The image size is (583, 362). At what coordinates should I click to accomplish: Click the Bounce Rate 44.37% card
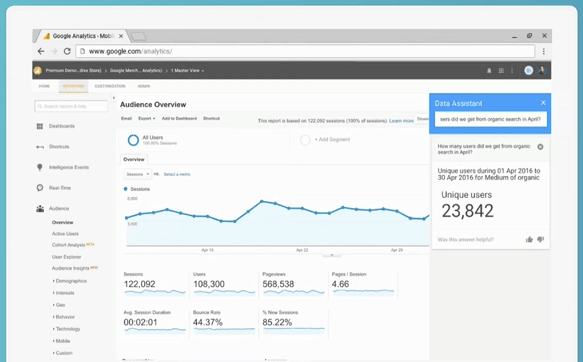(224, 323)
